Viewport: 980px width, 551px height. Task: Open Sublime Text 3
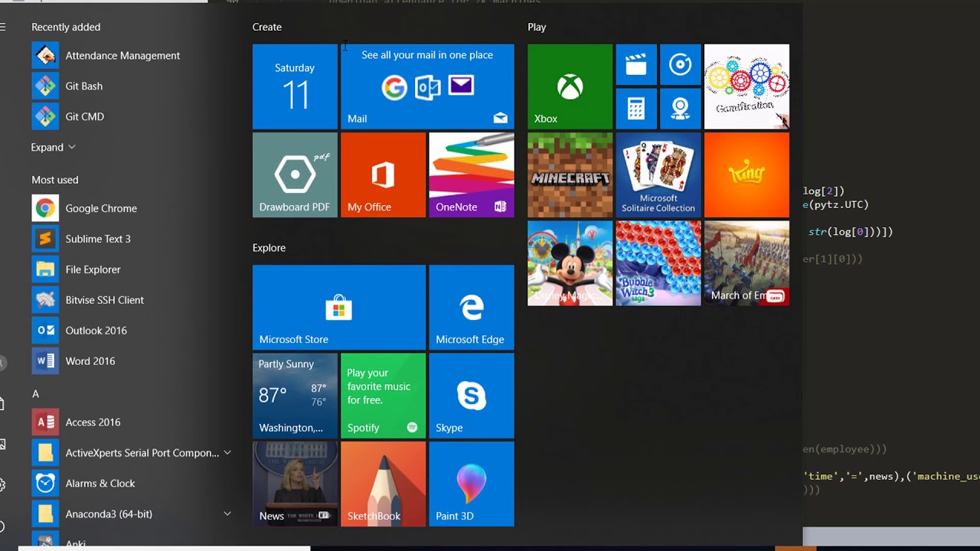130,239
